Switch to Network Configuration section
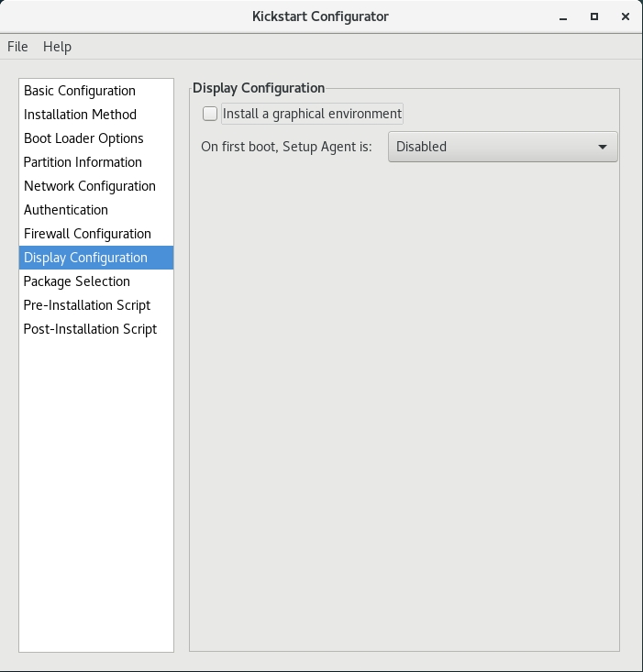This screenshot has width=643, height=672. (90, 186)
